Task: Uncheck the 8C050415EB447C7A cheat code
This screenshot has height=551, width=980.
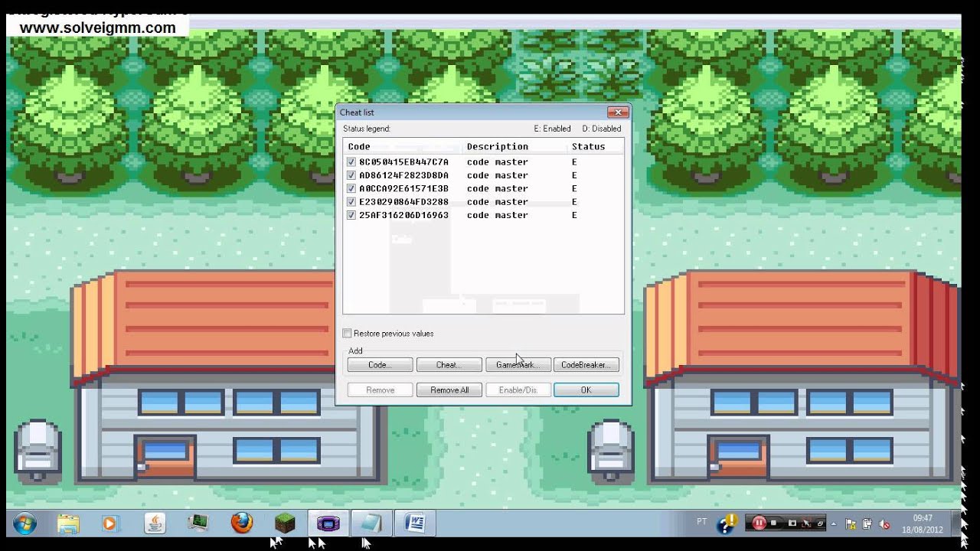Action: [x=351, y=162]
